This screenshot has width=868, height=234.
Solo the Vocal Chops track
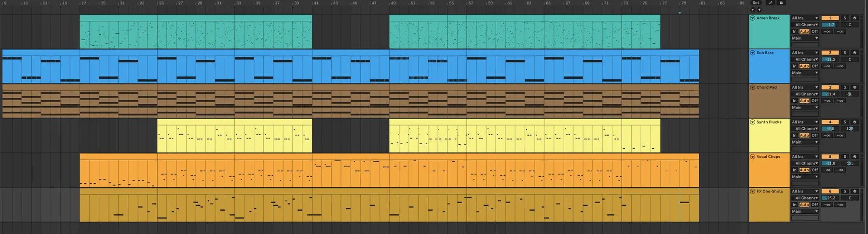point(845,157)
